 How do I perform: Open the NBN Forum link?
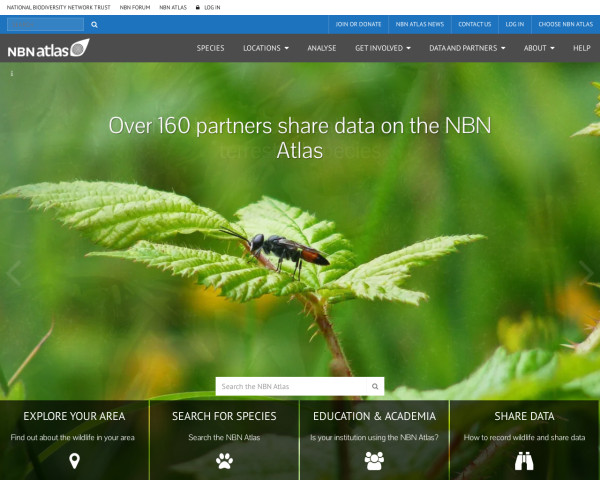(133, 7)
